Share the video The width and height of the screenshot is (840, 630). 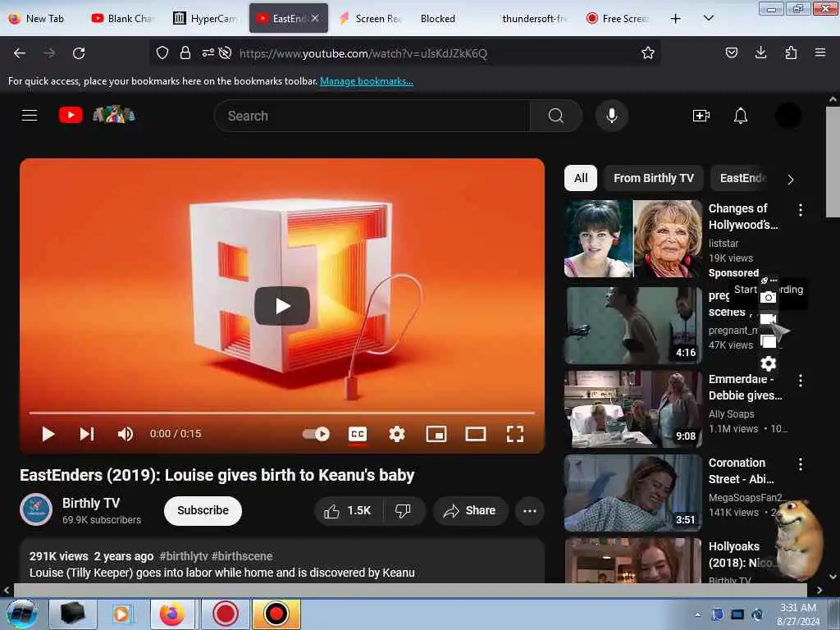tap(470, 511)
